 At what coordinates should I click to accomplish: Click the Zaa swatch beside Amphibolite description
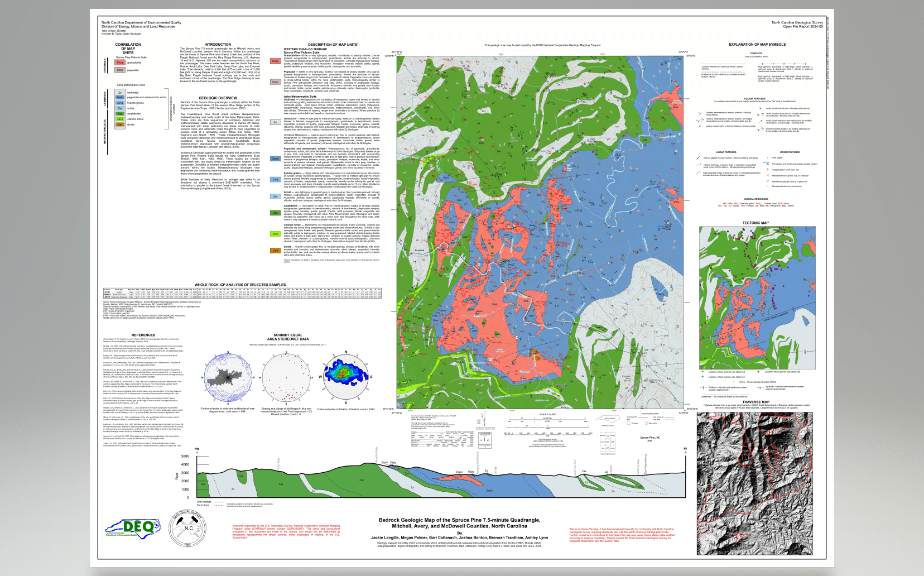click(x=275, y=213)
